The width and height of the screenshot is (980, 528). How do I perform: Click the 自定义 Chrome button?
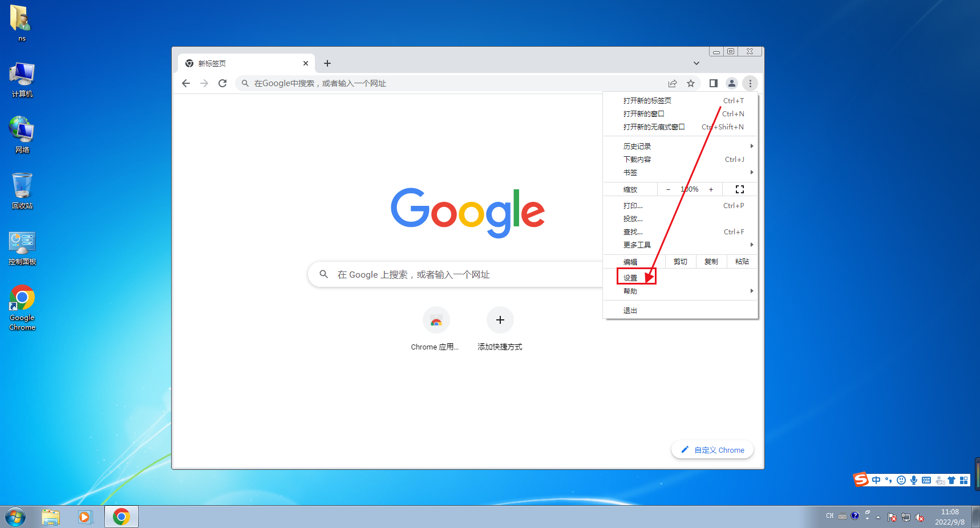[x=712, y=450]
